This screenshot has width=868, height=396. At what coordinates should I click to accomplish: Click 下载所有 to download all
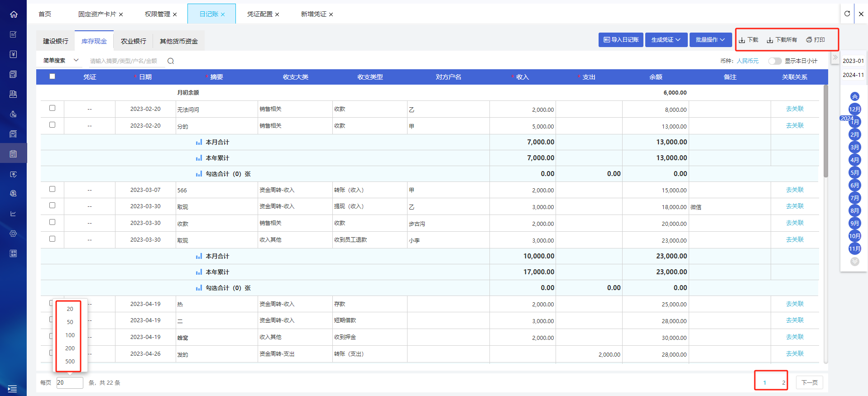[782, 40]
